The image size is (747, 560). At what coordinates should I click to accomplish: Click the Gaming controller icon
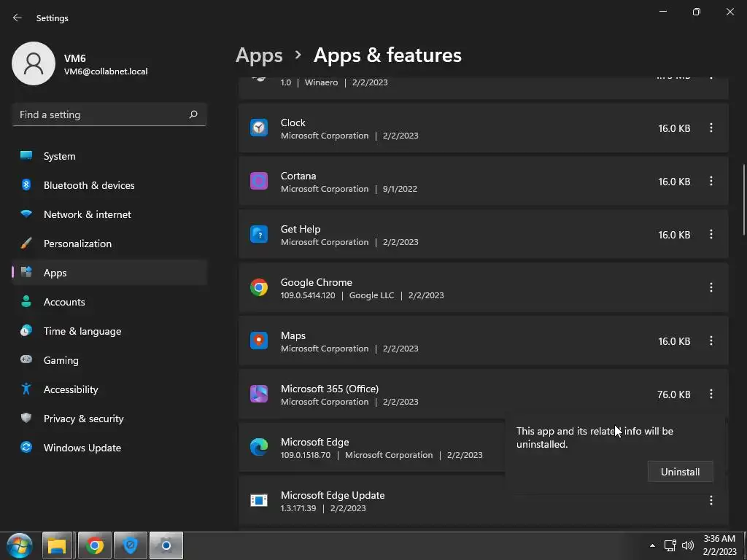coord(26,359)
